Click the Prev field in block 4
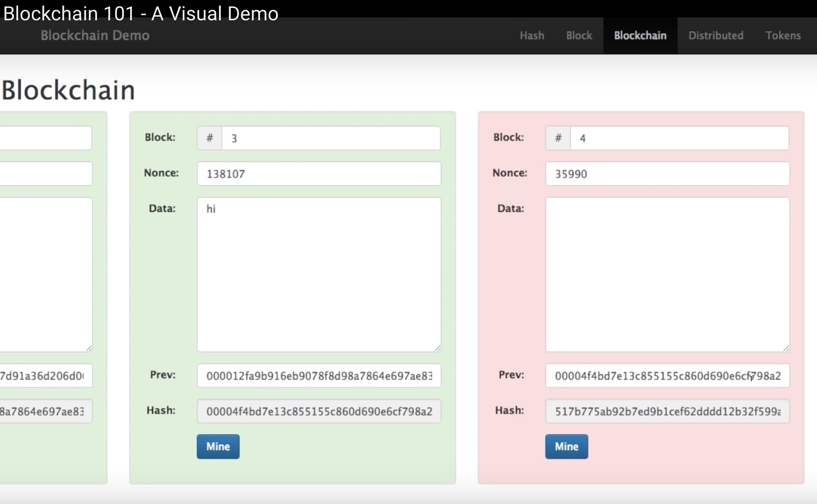The image size is (817, 504). coord(667,375)
